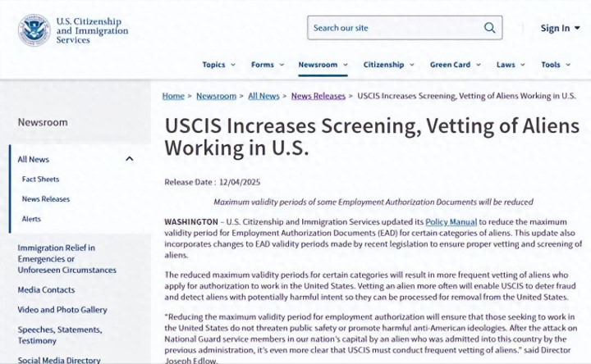The width and height of the screenshot is (591, 364).
Task: Expand the Forms menu
Action: (x=268, y=65)
